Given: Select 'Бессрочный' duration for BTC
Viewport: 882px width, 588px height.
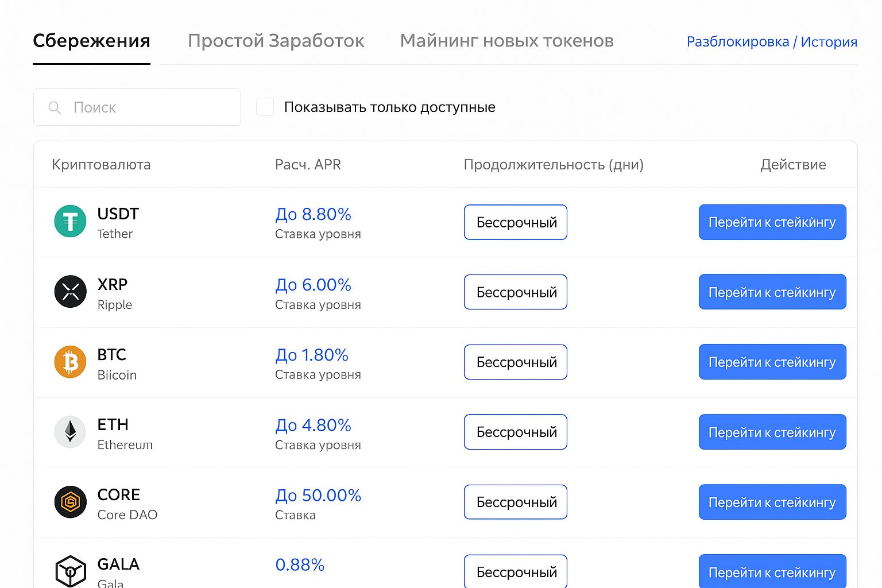Looking at the screenshot, I should pyautogui.click(x=515, y=362).
